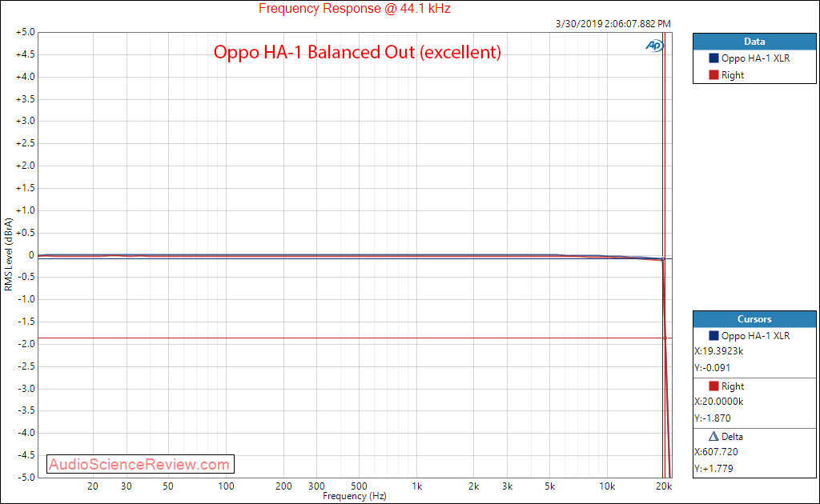Click the 100 tick label on the frequency axis
This screenshot has height=504, width=820.
[226, 486]
